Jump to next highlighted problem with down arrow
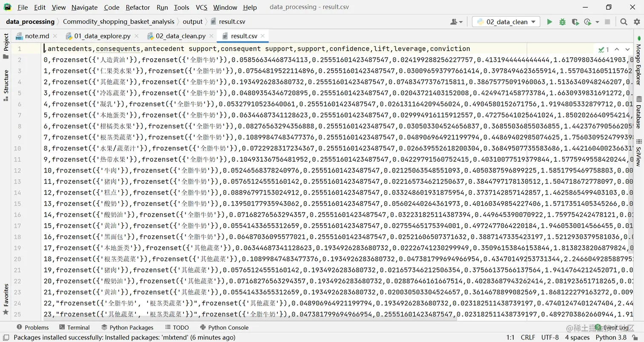Screen dimensions: 644x342 click(x=627, y=49)
